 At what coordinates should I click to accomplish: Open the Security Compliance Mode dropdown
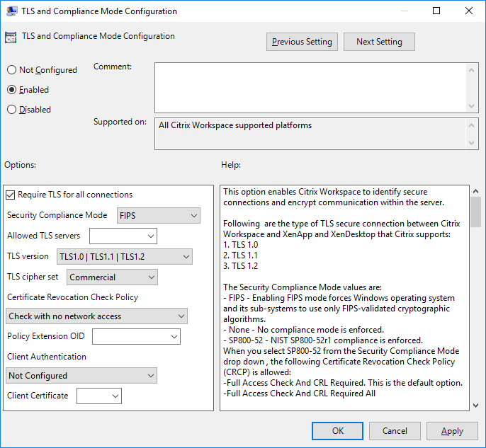[158, 216]
